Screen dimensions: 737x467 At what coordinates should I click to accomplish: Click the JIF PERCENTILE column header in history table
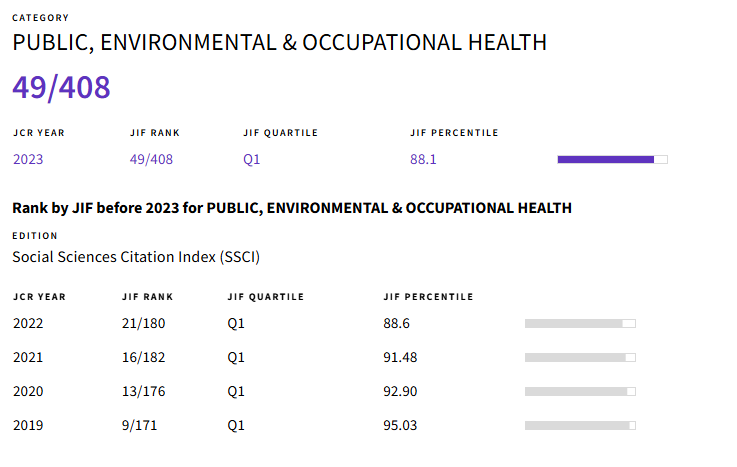[x=428, y=297]
